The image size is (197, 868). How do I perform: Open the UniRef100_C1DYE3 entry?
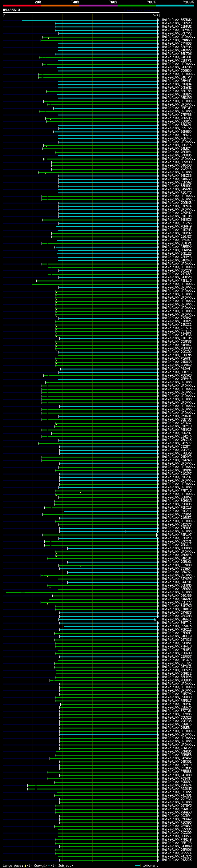[177, 426]
